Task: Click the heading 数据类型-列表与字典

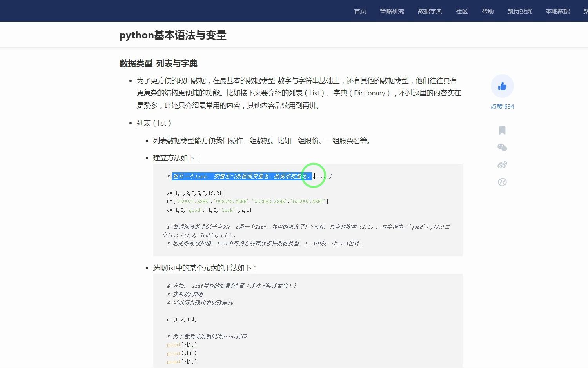Action: 158,64
